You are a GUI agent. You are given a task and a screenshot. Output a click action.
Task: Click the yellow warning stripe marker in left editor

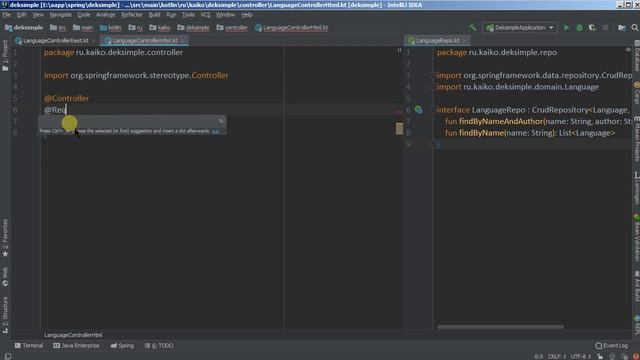pos(399,129)
